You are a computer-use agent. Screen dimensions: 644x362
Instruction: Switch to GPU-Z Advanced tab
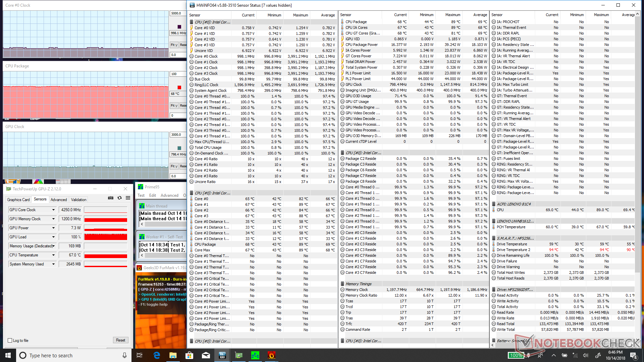(x=59, y=200)
